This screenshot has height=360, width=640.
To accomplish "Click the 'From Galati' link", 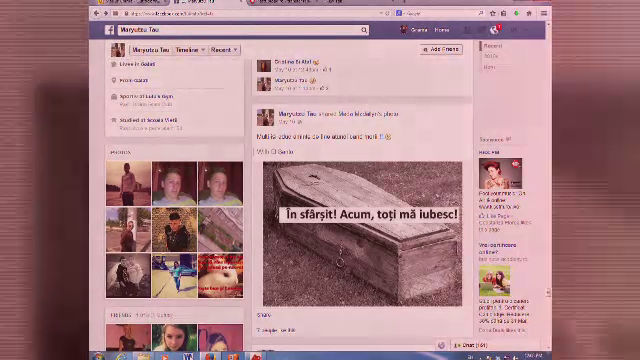I will click(133, 80).
